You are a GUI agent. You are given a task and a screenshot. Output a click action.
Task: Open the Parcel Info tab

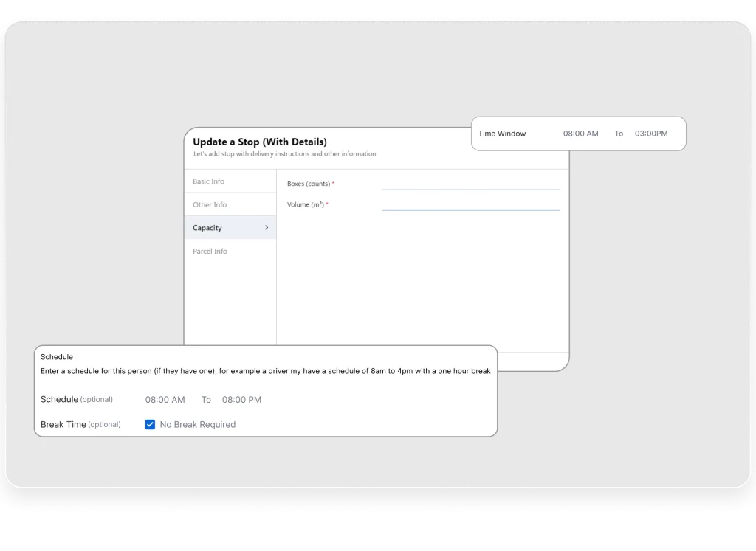pos(230,251)
